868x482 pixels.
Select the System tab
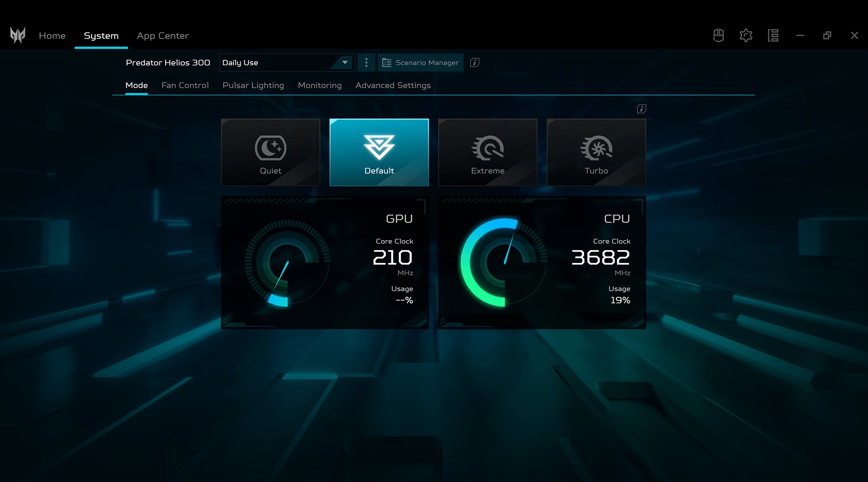(x=101, y=36)
